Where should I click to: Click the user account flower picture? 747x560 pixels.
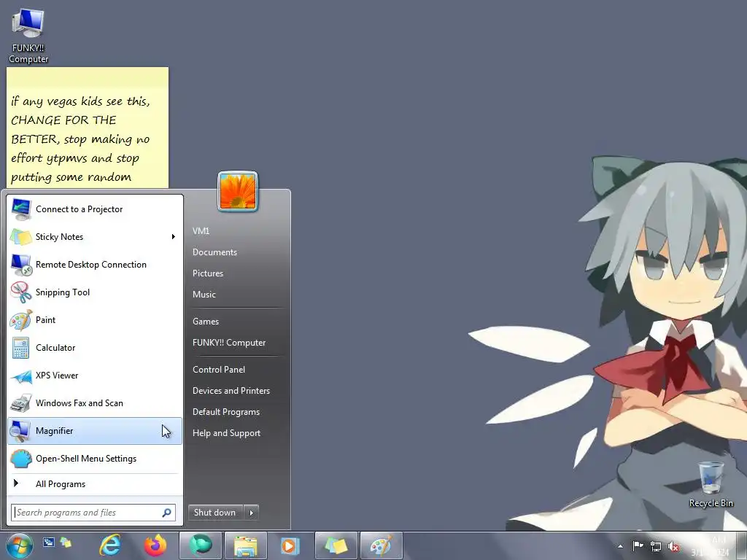coord(238,191)
